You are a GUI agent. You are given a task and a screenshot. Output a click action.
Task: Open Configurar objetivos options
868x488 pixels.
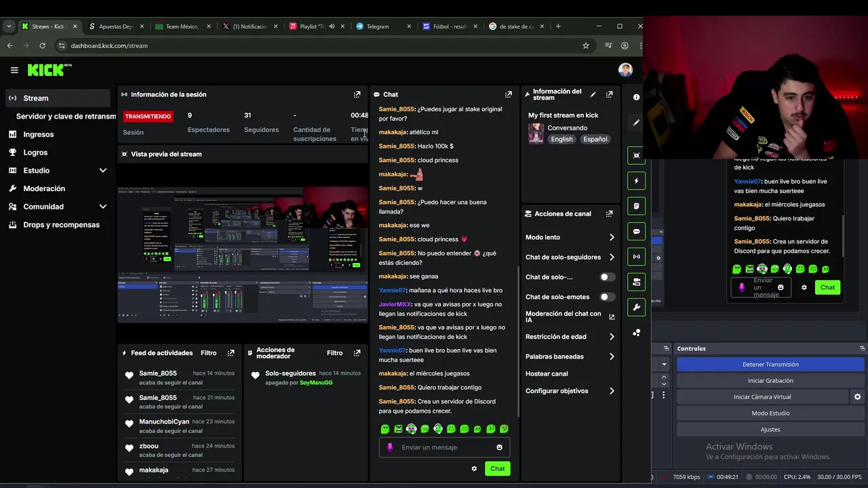570,391
